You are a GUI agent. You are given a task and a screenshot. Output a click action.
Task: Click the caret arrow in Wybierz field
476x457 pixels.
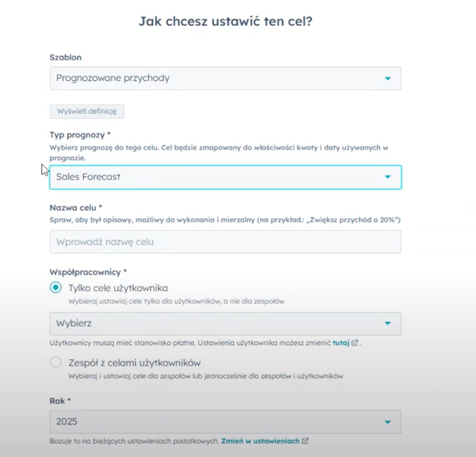[388, 323]
